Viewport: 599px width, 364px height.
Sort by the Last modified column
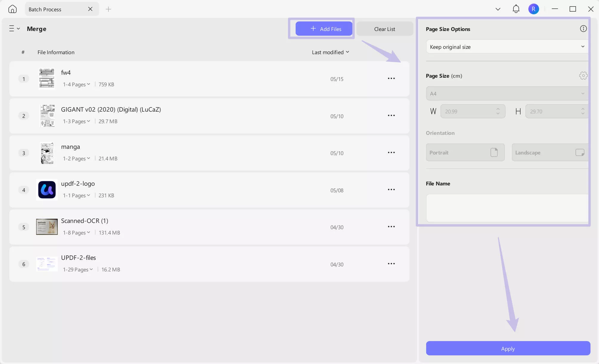click(330, 52)
